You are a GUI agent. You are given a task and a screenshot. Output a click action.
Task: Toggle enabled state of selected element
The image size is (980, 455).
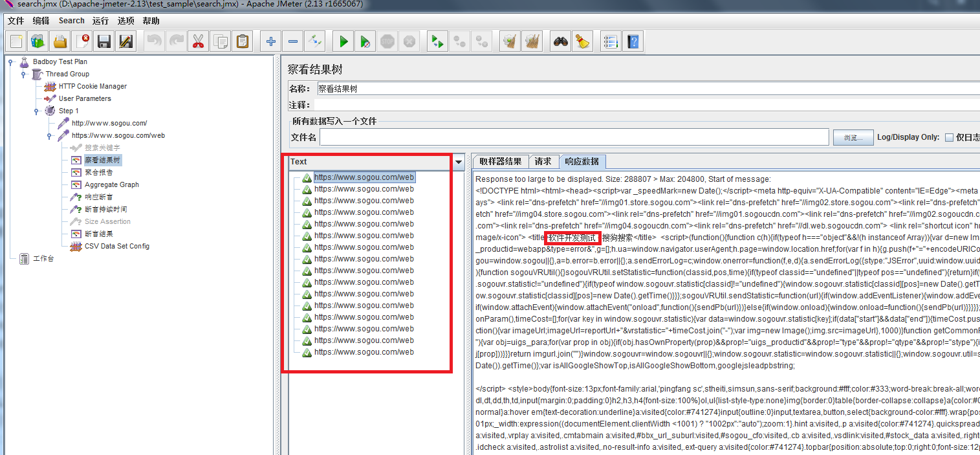coord(315,42)
